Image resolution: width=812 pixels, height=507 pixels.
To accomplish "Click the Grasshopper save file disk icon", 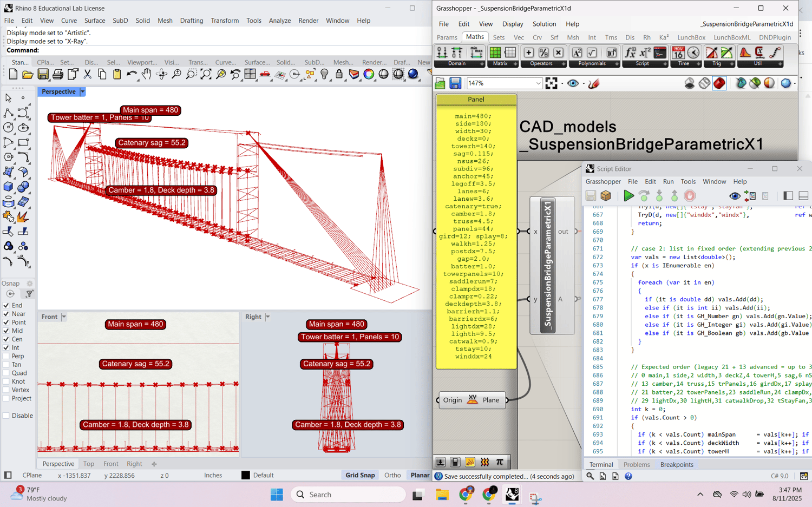I will click(455, 83).
